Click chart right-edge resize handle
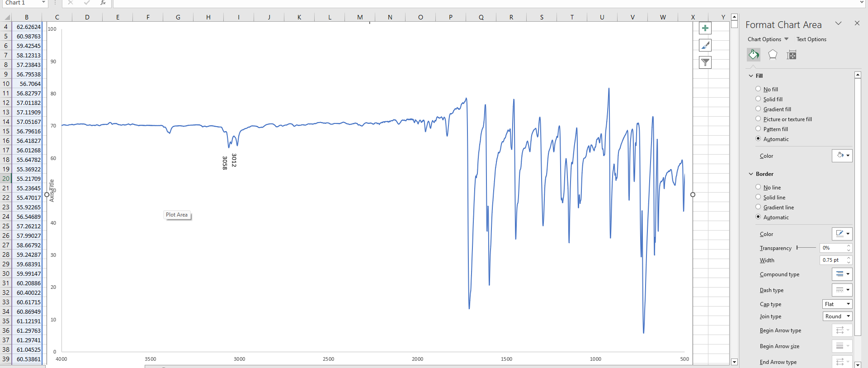This screenshot has width=868, height=368. point(693,195)
